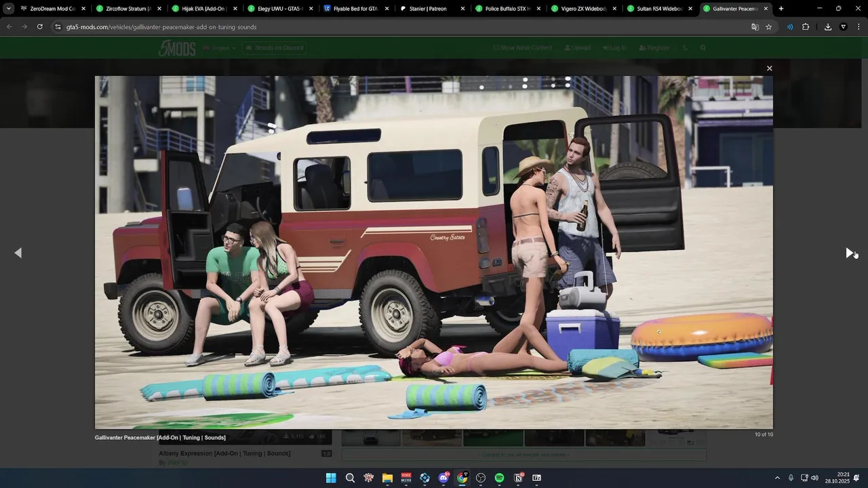Bookmark this page with the star icon
Viewport: 868px width, 488px height.
[769, 27]
